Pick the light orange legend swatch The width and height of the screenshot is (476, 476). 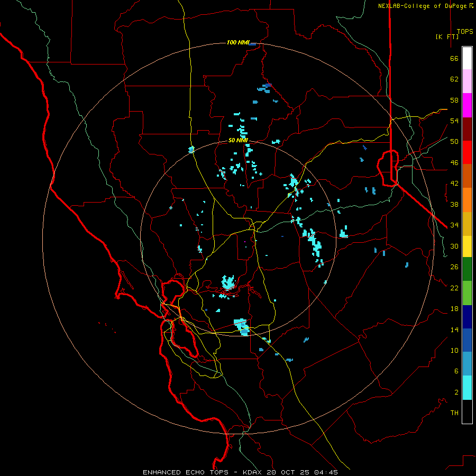click(467, 200)
